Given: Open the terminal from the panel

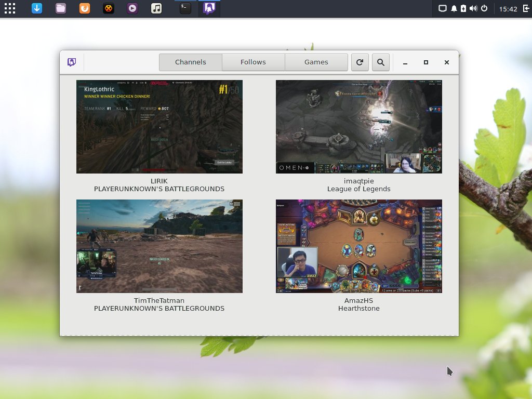Looking at the screenshot, I should tap(185, 8).
